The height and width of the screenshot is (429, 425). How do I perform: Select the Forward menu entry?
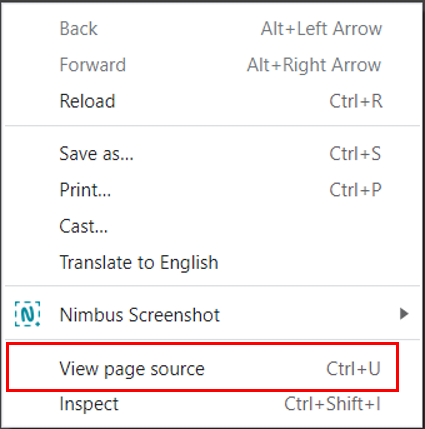[93, 65]
